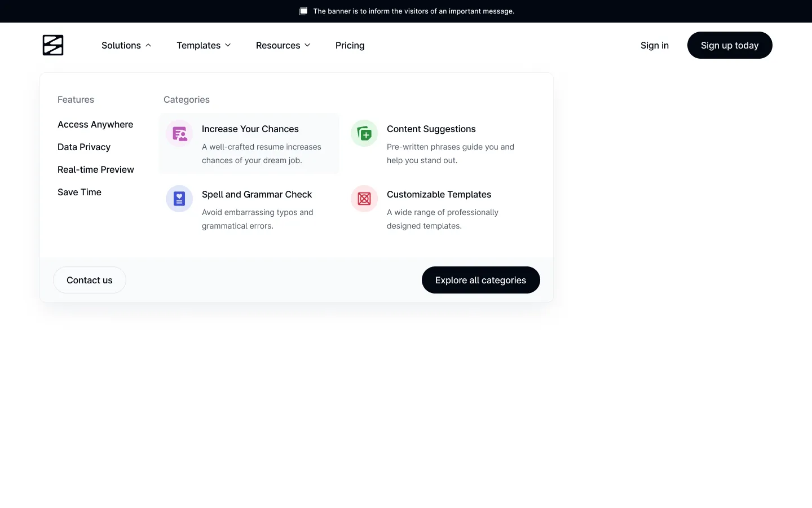
Task: Click the banner text about important message
Action: coord(414,11)
